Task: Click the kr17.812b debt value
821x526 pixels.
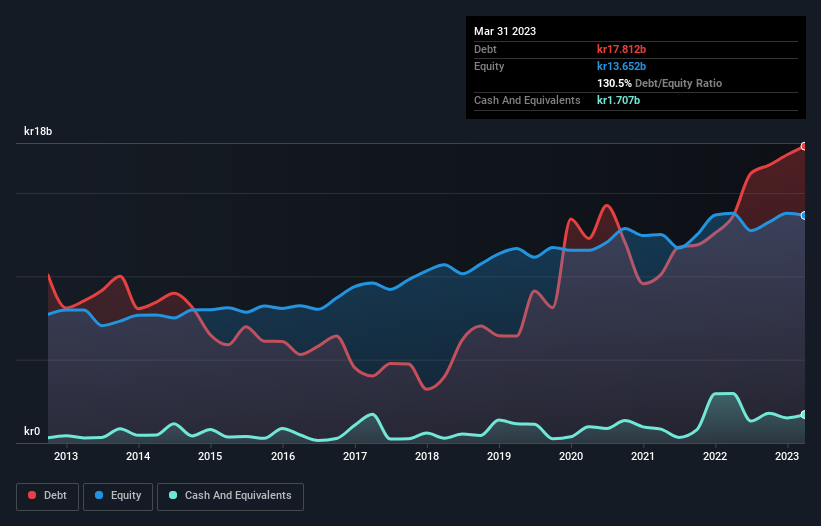Action: pos(622,49)
